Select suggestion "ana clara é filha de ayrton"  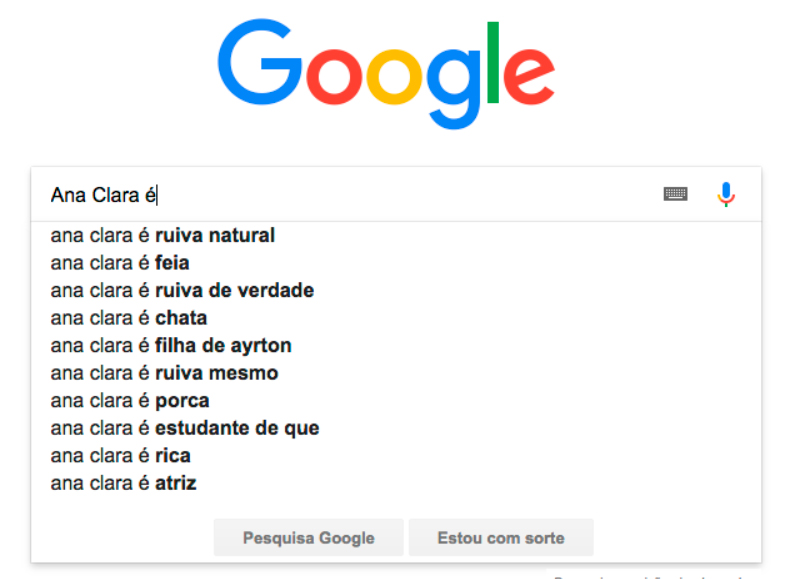point(396,346)
